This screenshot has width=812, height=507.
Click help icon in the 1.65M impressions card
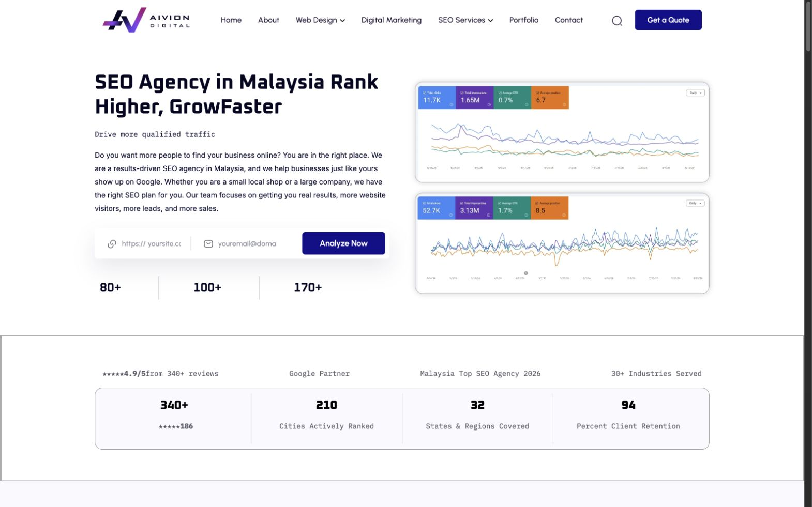coord(489,105)
